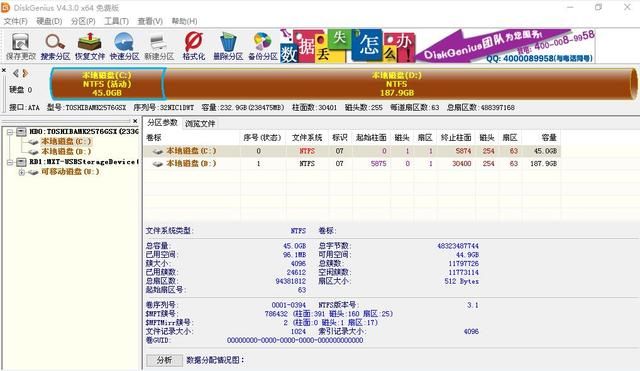Select 本地磁盘 (C:) in tree
Image resolution: width=640 pixels, height=371 pixels.
pos(66,142)
